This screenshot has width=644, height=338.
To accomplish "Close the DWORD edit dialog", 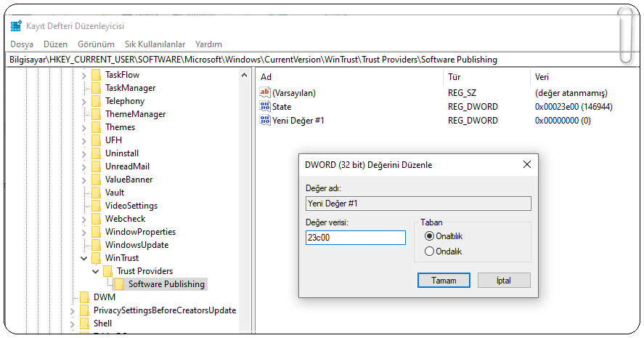I will pyautogui.click(x=527, y=164).
